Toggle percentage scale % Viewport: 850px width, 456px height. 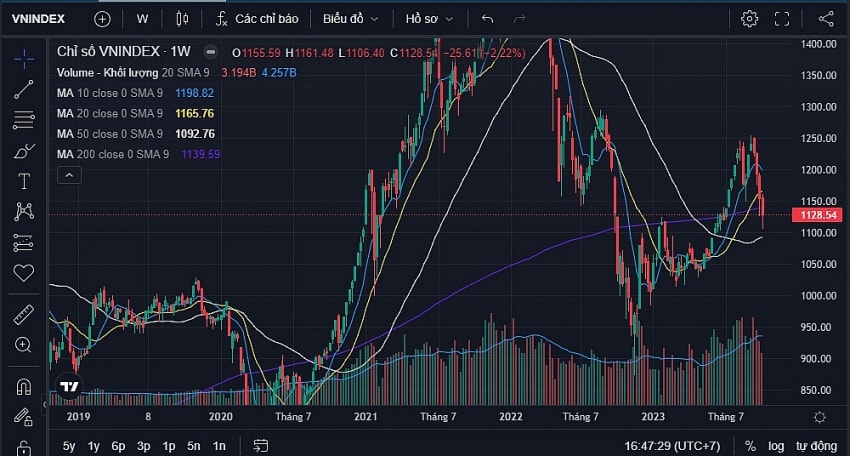pos(750,446)
